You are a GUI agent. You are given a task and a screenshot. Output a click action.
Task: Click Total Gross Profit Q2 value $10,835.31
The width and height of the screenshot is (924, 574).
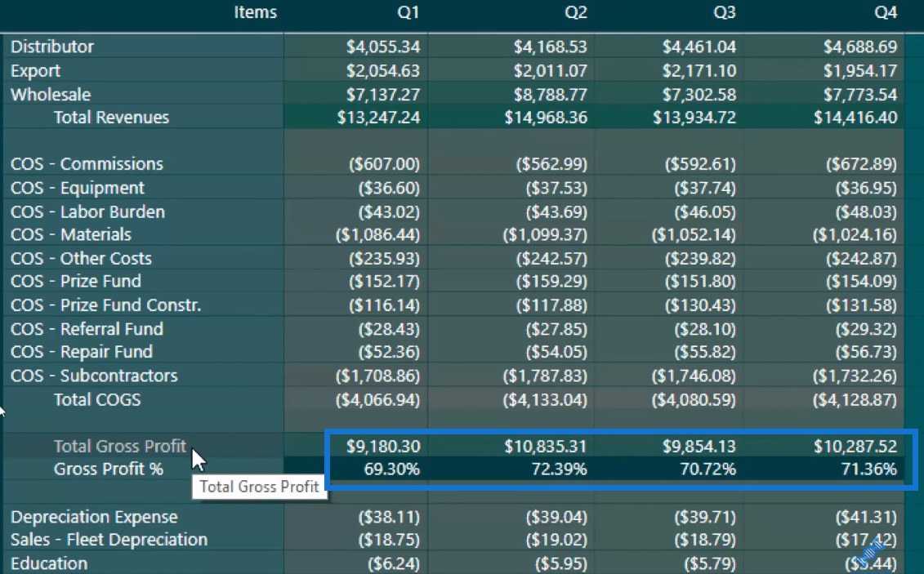click(546, 447)
